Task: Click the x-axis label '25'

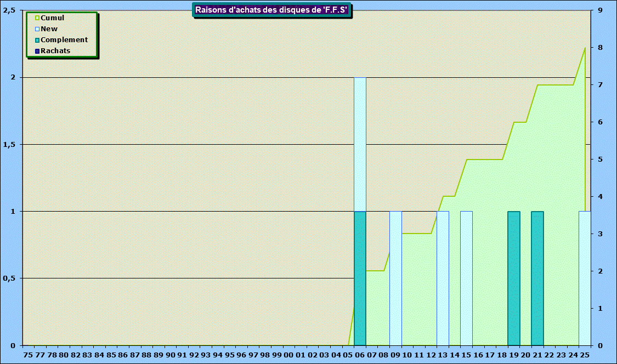Action: point(585,355)
